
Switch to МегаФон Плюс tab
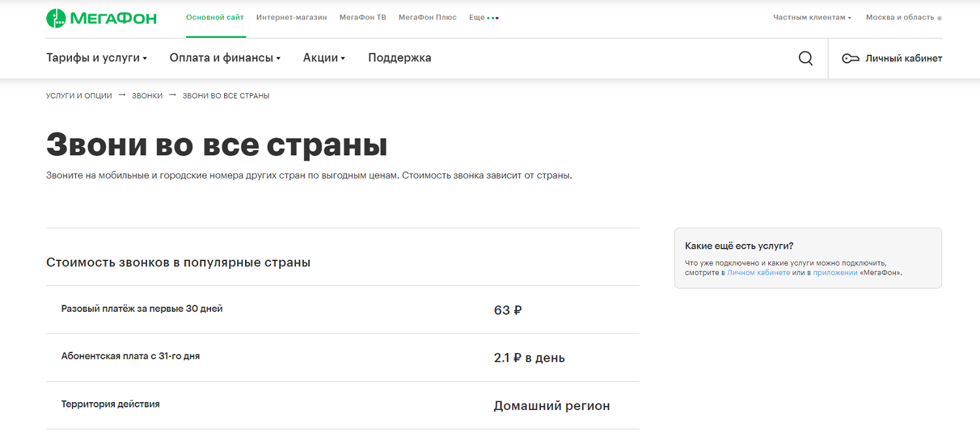click(x=427, y=17)
